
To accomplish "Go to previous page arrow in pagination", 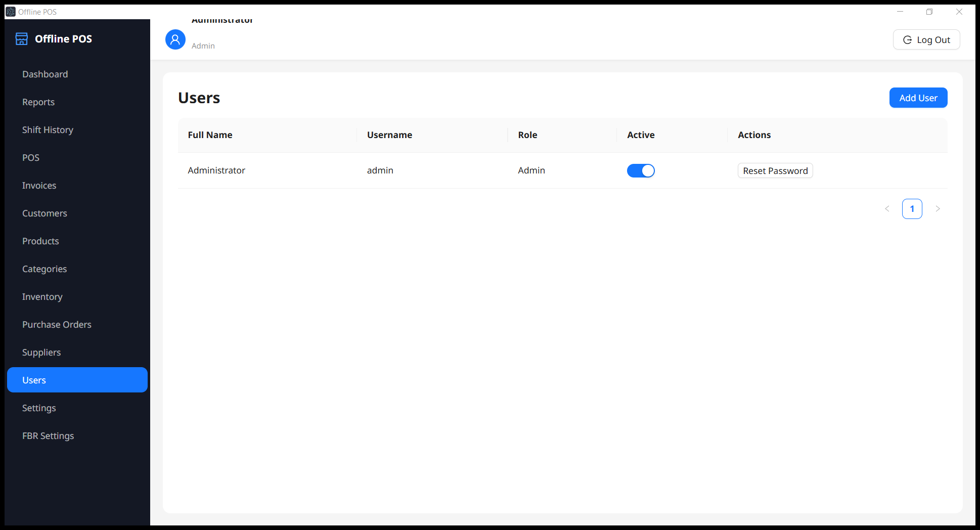I will tap(887, 209).
